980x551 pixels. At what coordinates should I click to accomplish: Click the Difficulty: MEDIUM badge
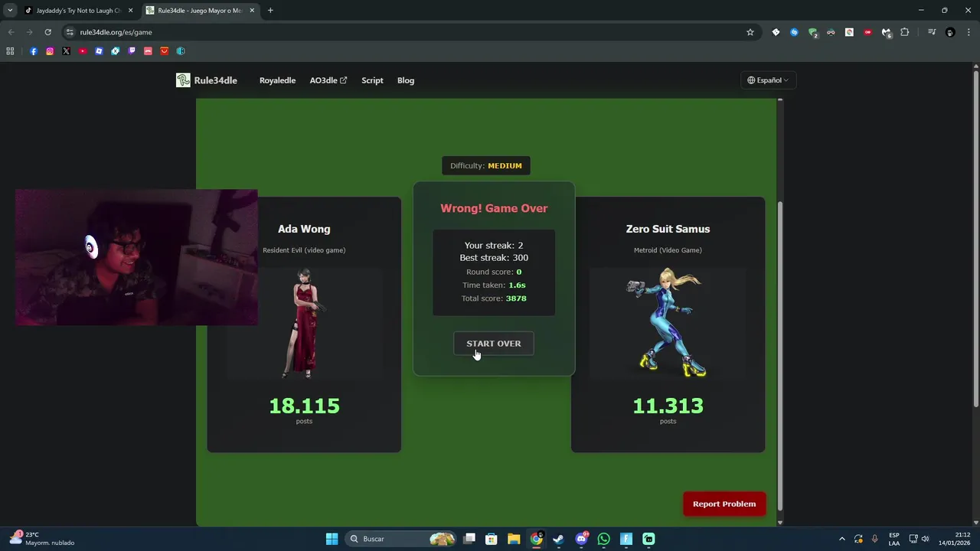click(x=486, y=166)
